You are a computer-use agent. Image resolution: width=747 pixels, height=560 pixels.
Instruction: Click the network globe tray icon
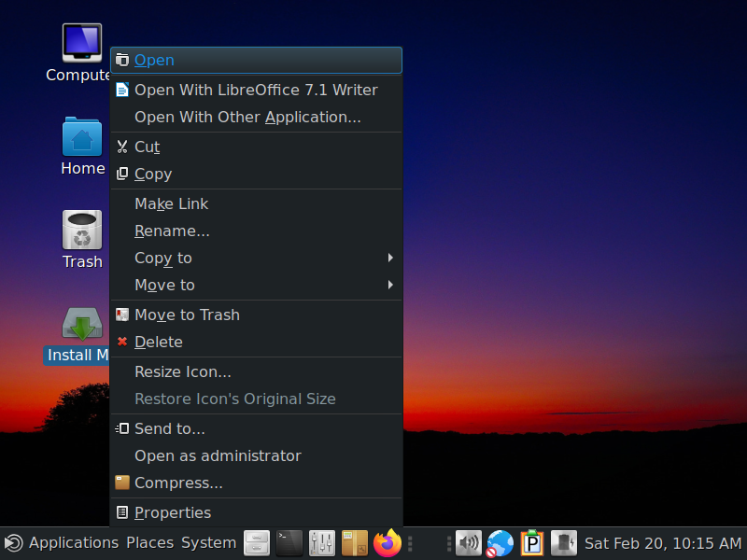click(500, 543)
